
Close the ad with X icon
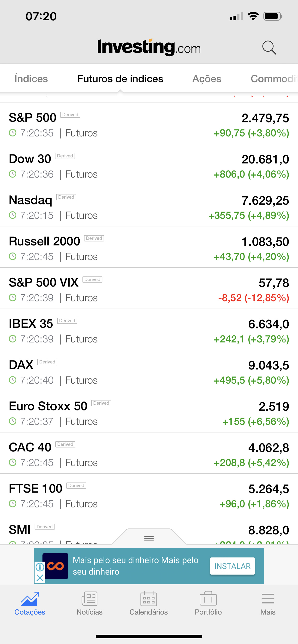[x=40, y=578]
